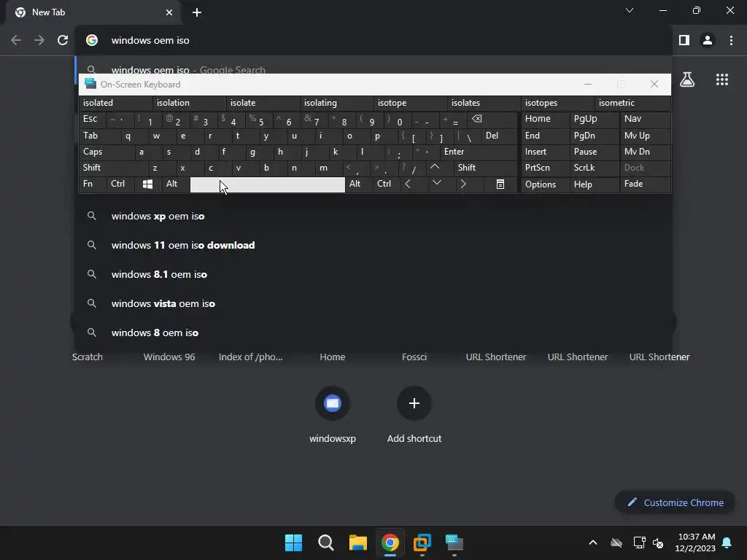Open the windowsxp shortcut tile
This screenshot has height=560, width=747.
[333, 415]
